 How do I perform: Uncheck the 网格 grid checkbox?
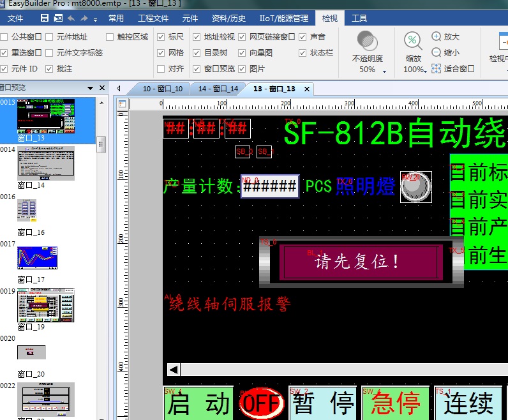[x=161, y=53]
